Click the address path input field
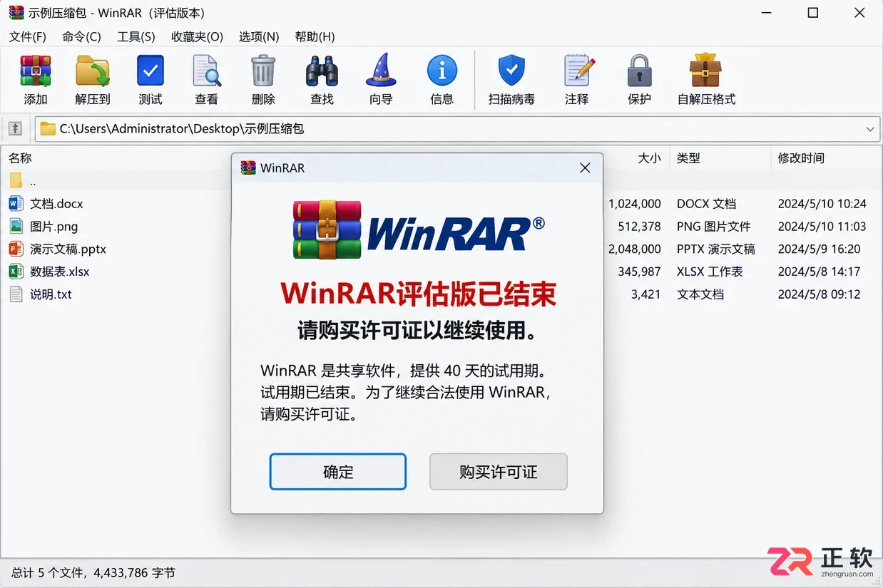The image size is (883, 588). point(456,129)
